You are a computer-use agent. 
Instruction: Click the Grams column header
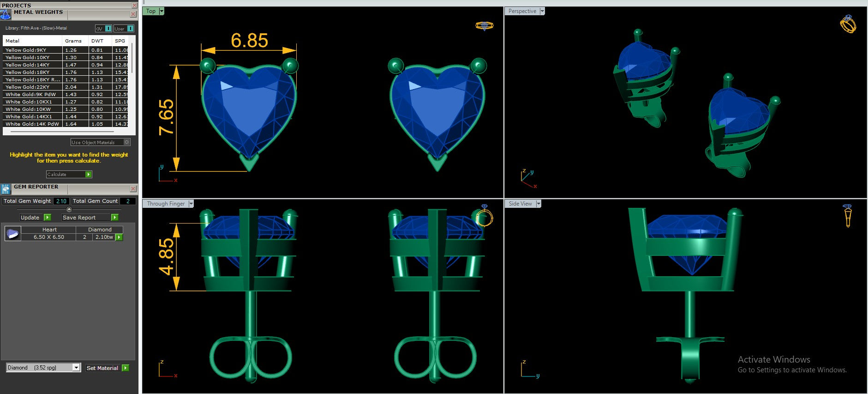click(76, 41)
